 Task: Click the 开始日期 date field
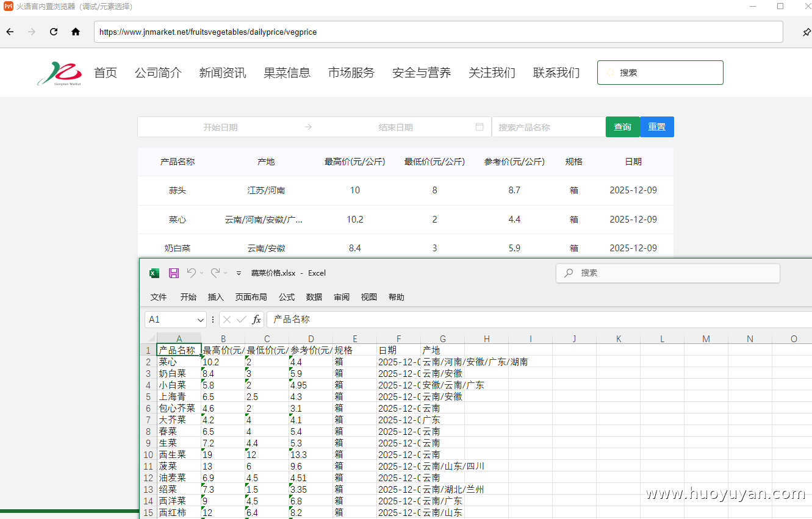click(220, 127)
